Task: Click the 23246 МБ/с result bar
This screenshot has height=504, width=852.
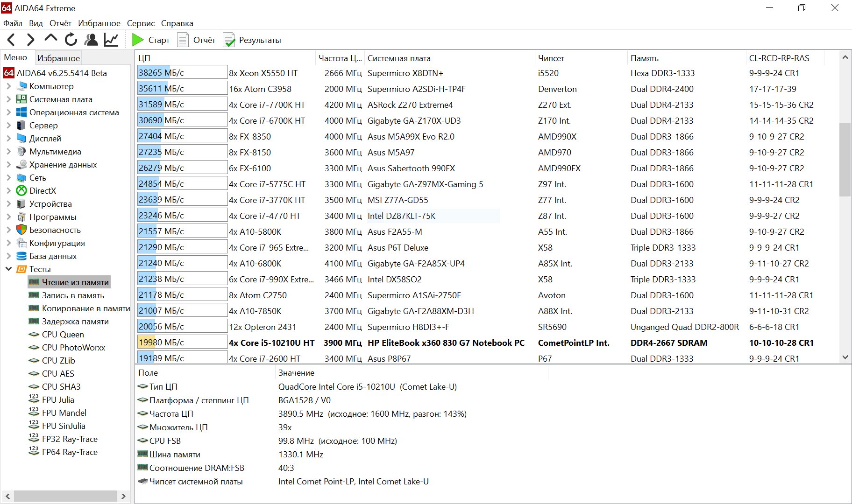Action: pyautogui.click(x=182, y=216)
